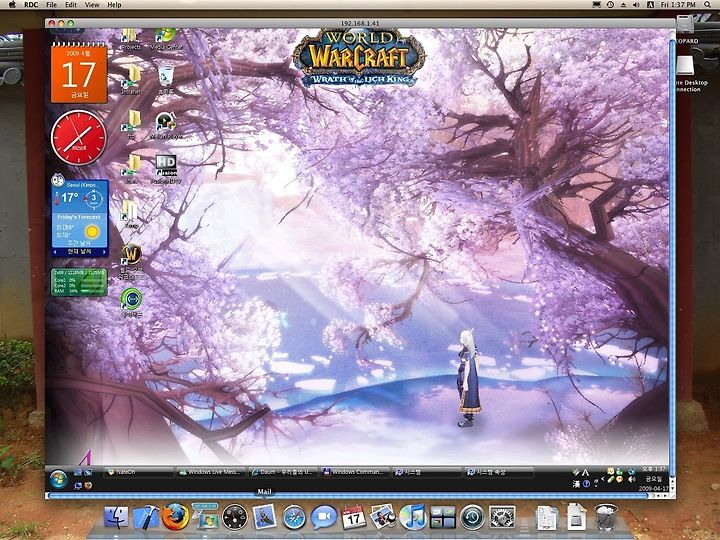Select the Recycle Bin on remote desktop
The width and height of the screenshot is (720, 540).
point(166,79)
